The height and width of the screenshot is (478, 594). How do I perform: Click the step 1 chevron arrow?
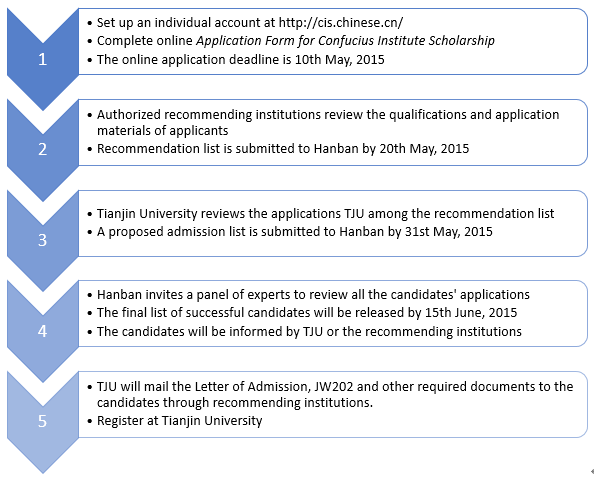point(42,59)
